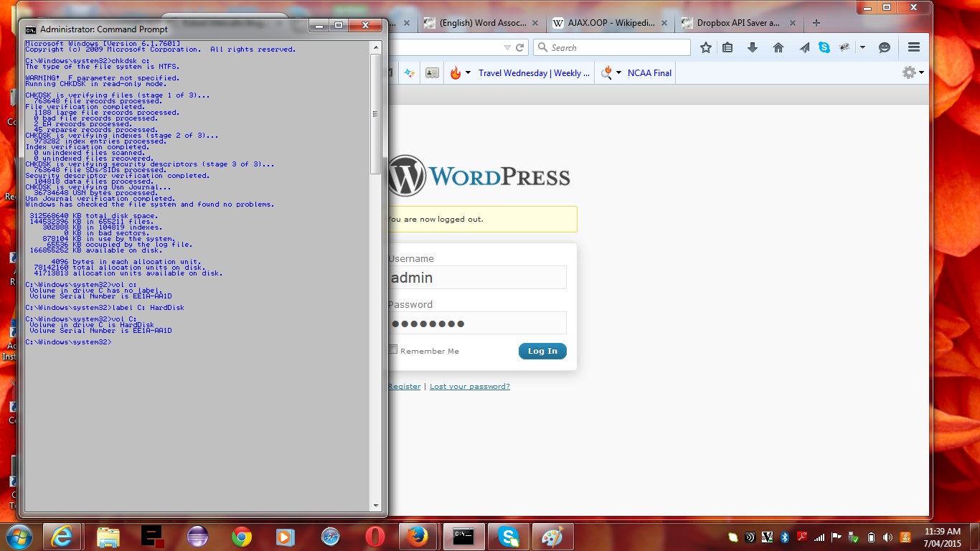Switch to Firefox on the taskbar
The width and height of the screenshot is (980, 551).
pyautogui.click(x=419, y=536)
